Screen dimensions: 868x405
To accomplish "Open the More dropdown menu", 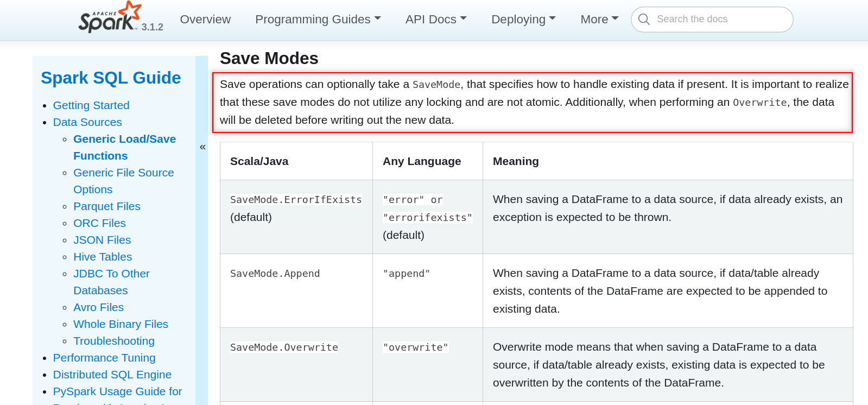I will 599,20.
